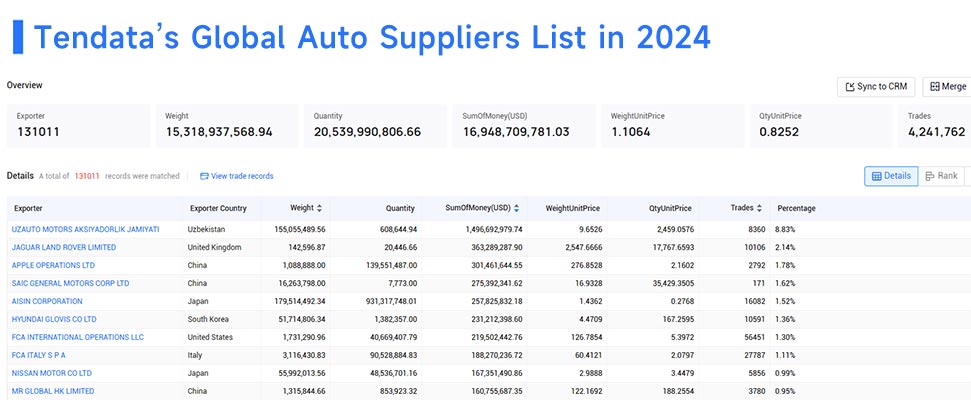
Task: Open FCA INTERNATIONAL OPERATIONS LLC link
Action: [77, 337]
